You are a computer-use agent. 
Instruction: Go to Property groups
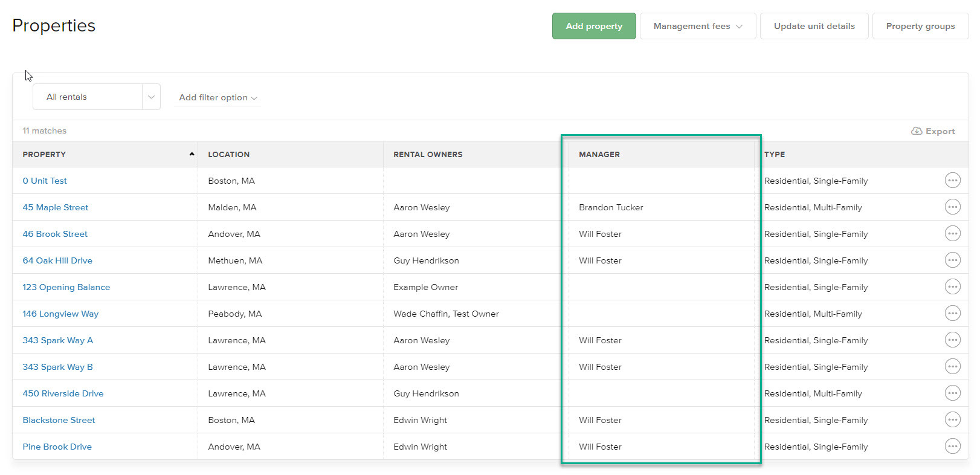[x=920, y=26]
